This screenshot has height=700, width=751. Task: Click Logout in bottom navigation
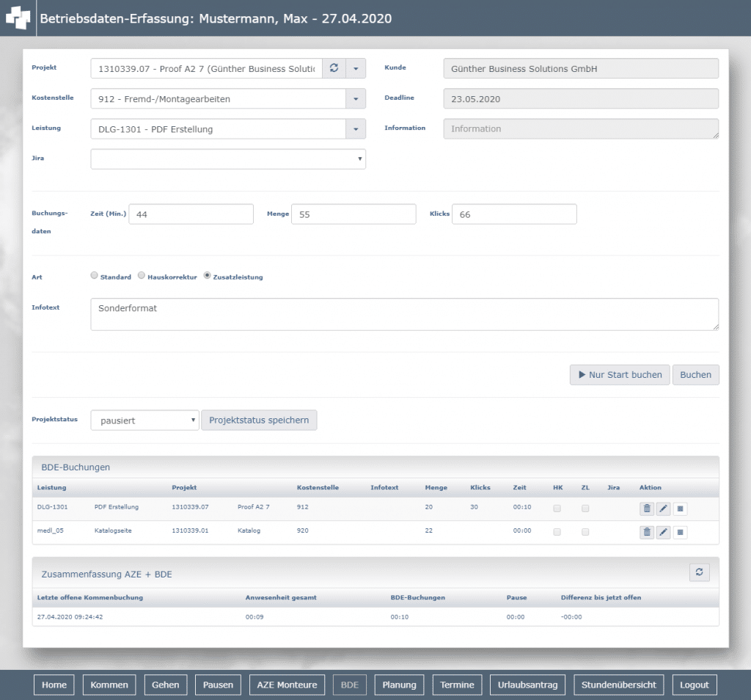click(x=695, y=685)
